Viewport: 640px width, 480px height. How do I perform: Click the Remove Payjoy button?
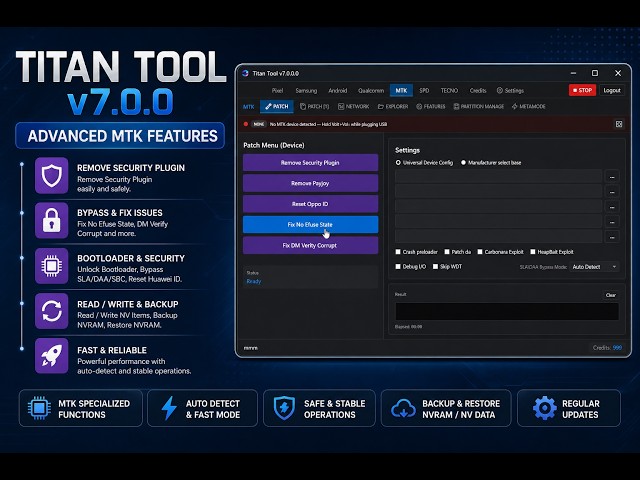[x=310, y=183]
